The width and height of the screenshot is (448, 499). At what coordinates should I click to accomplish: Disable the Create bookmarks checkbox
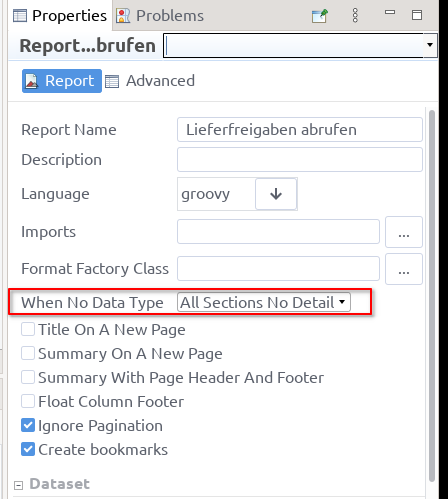pos(28,449)
